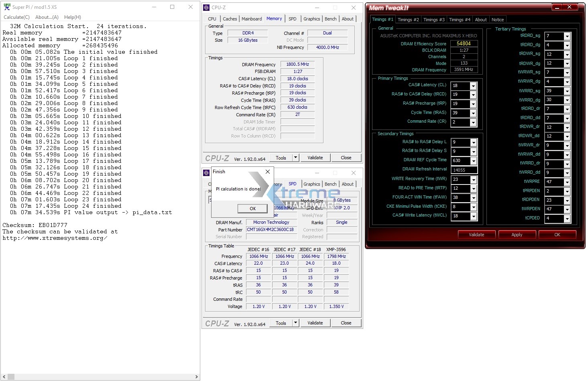Click the DRAM Efficiency Score value field
This screenshot has height=381, width=588.
[464, 43]
